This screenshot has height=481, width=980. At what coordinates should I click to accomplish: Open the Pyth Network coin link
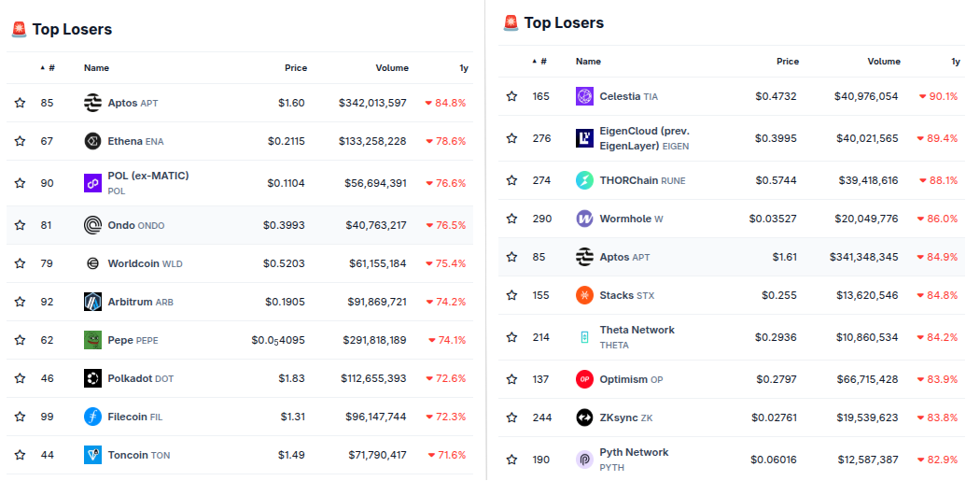click(x=634, y=460)
